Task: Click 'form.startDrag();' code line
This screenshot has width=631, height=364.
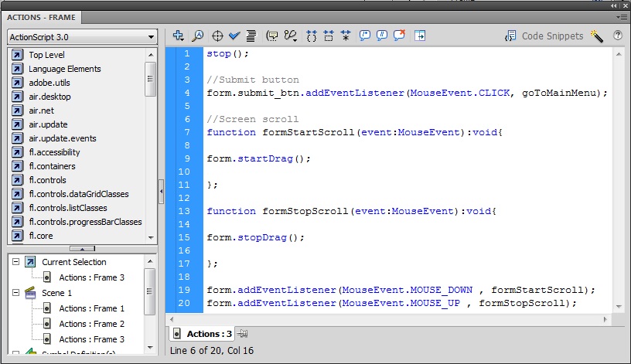Action: coord(259,158)
